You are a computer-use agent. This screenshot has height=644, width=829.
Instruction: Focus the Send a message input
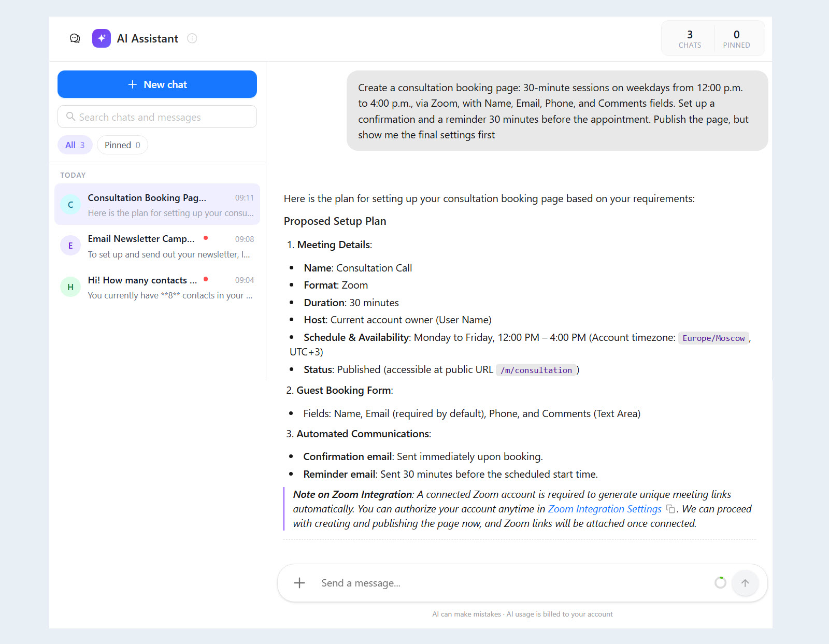[x=513, y=583]
